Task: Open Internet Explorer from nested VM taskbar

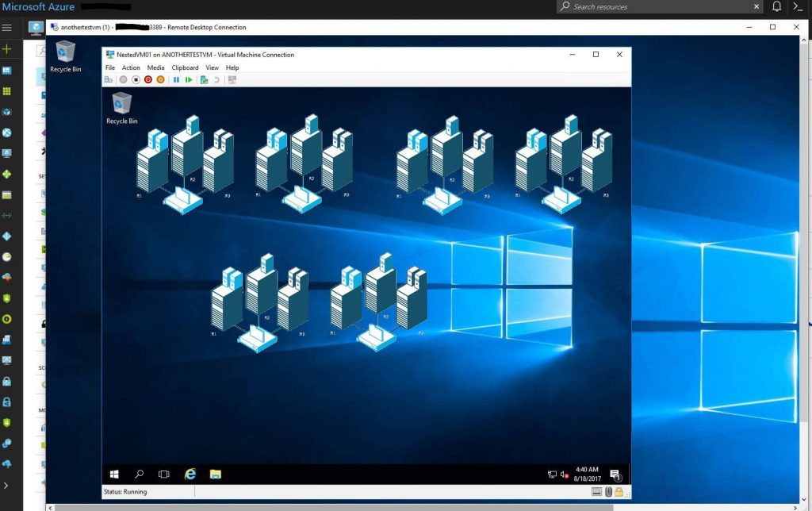Action: (190, 474)
